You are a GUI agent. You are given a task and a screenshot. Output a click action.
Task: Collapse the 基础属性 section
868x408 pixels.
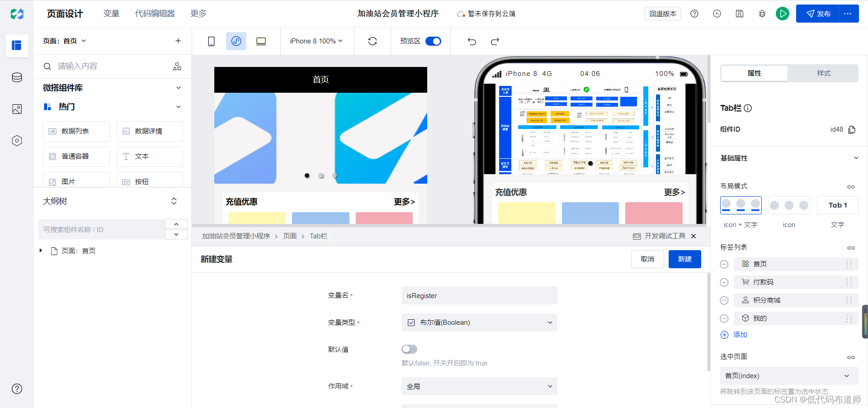[x=856, y=158]
